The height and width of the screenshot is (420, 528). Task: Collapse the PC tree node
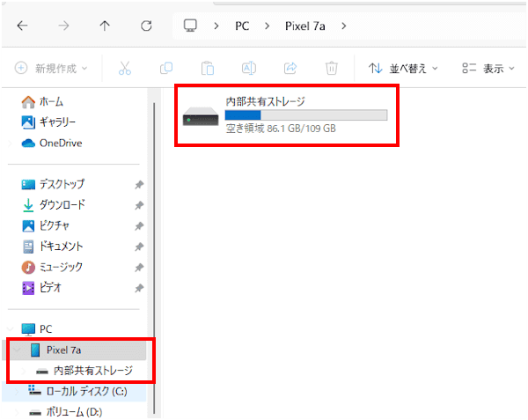11,329
